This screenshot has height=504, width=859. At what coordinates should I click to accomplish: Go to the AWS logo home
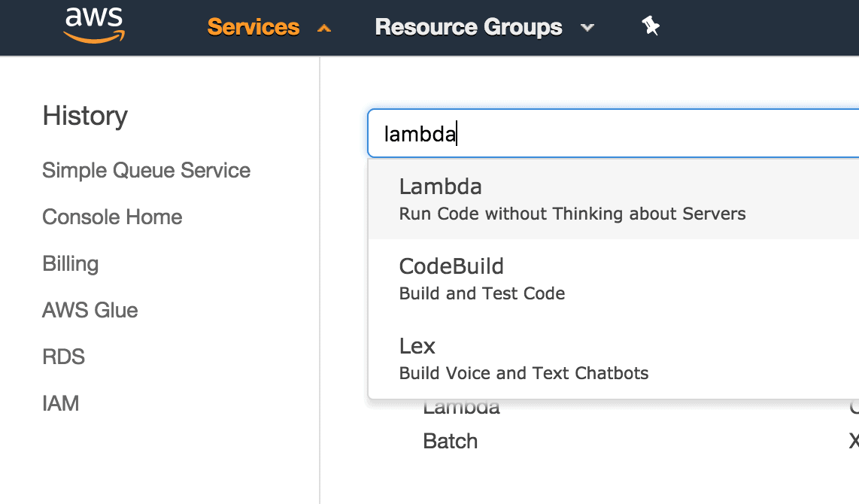click(x=94, y=26)
